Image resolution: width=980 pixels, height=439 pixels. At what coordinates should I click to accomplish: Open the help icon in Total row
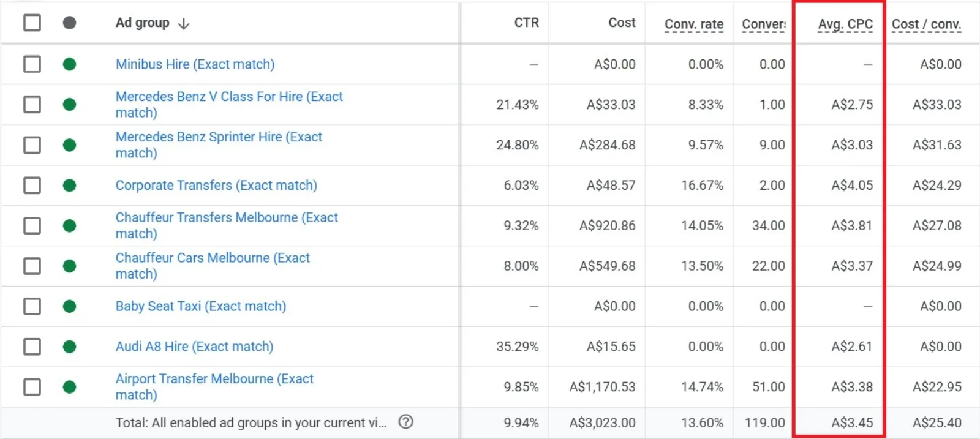click(405, 422)
